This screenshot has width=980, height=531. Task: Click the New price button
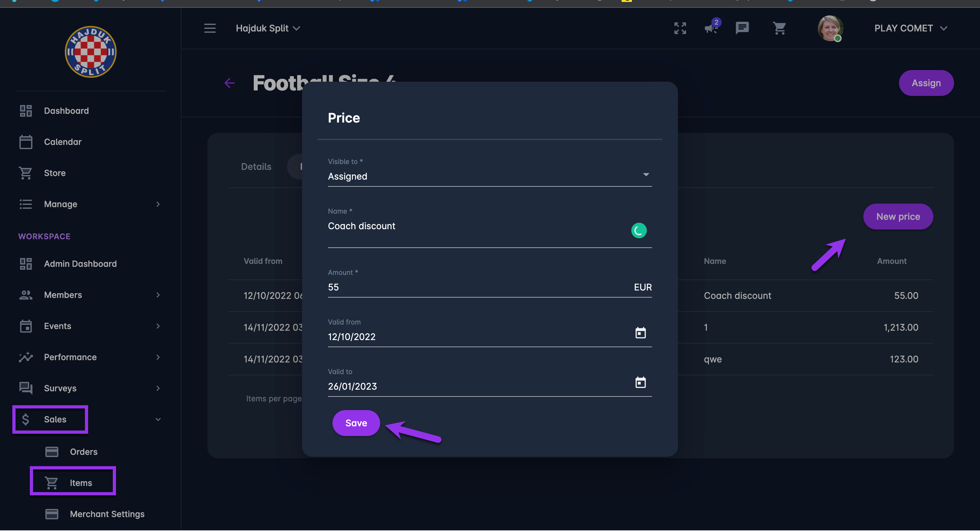click(x=898, y=217)
